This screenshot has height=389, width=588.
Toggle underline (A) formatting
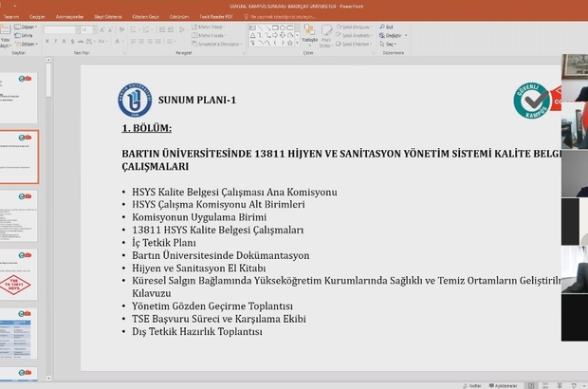coord(64,41)
